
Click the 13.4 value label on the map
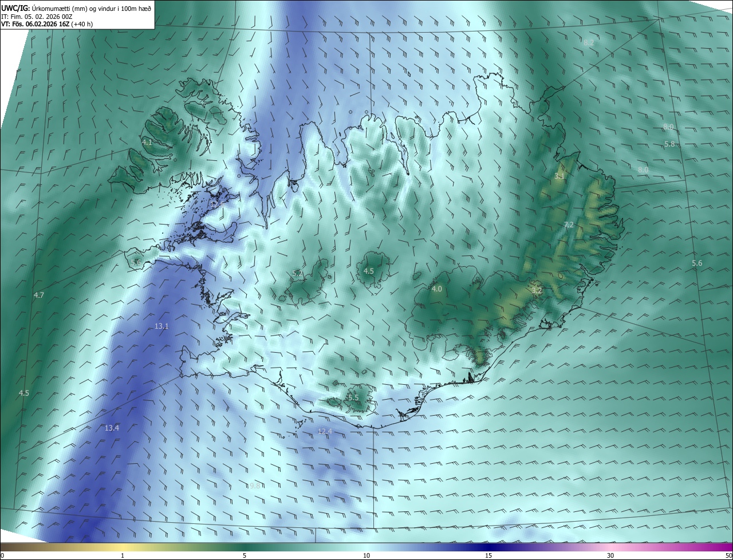112,428
